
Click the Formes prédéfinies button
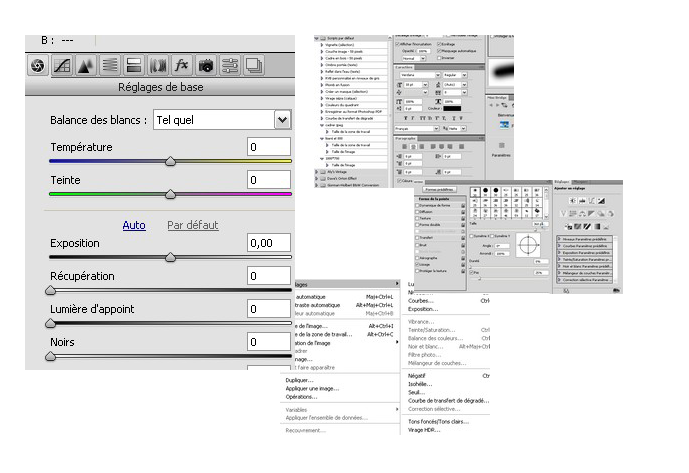pos(439,189)
